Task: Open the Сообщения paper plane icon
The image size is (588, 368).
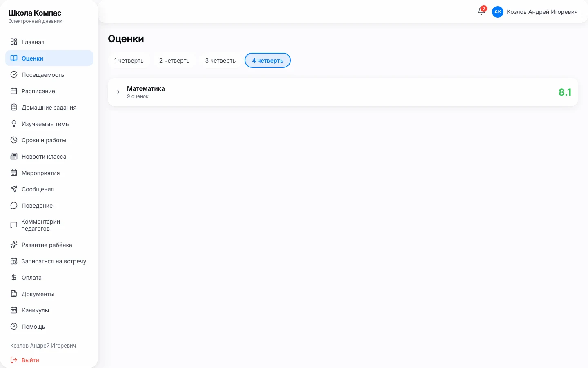Action: coord(14,189)
